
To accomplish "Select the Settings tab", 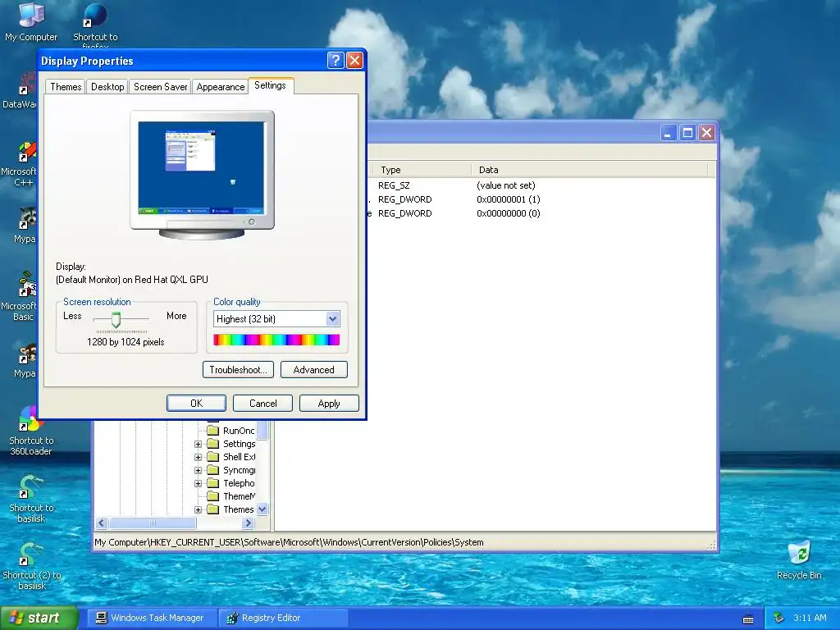I will pyautogui.click(x=271, y=85).
